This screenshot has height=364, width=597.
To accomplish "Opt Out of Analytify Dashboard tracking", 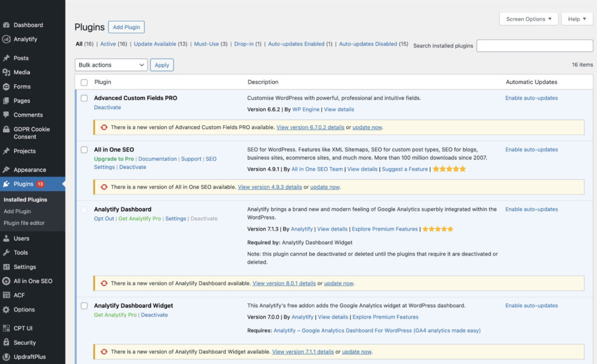I will pos(104,219).
